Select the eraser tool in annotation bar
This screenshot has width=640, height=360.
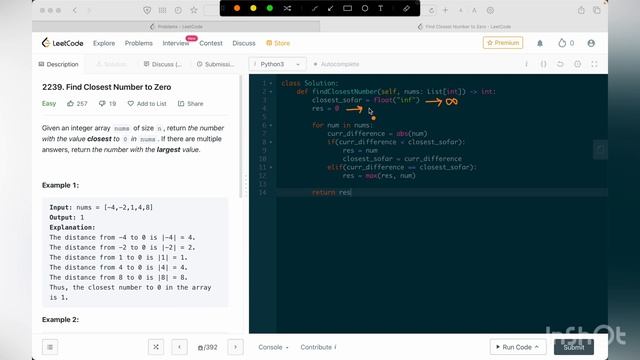pos(406,8)
